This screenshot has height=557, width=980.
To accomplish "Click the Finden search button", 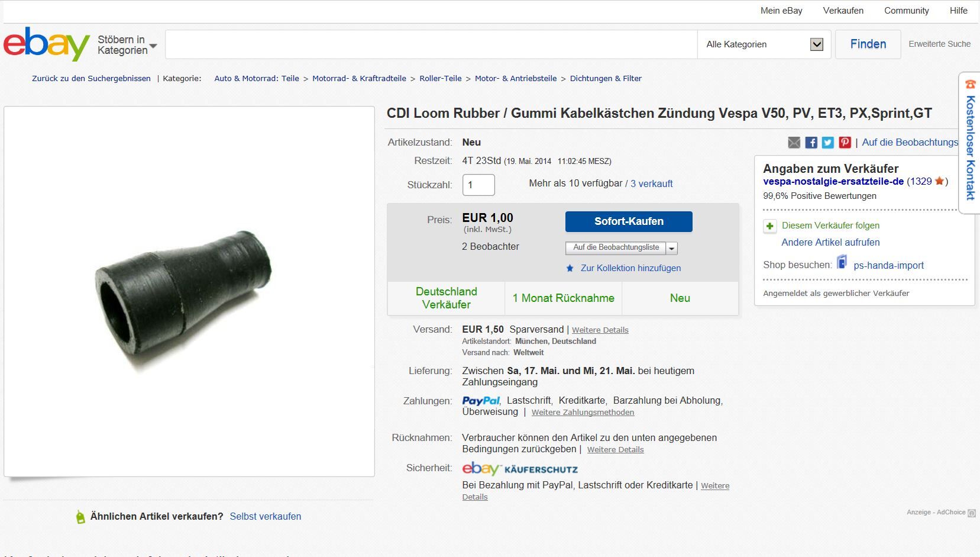I will [868, 44].
